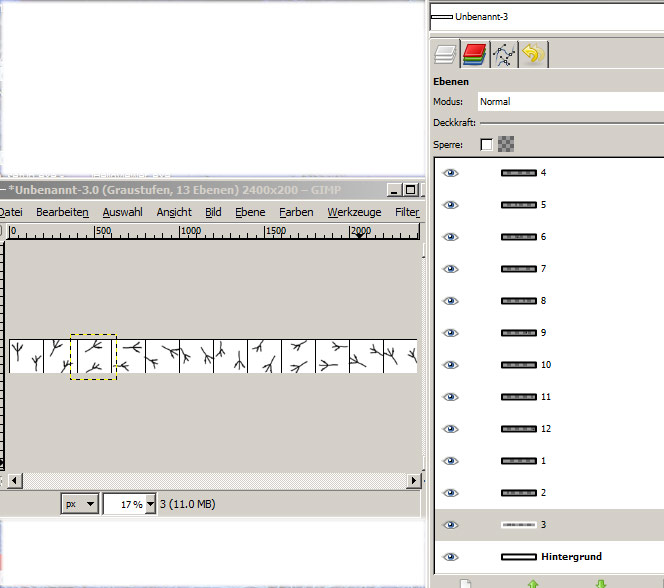Switch to the Layers (Ebenen) tab icon
Image resolution: width=664 pixels, height=588 pixels.
click(x=445, y=54)
